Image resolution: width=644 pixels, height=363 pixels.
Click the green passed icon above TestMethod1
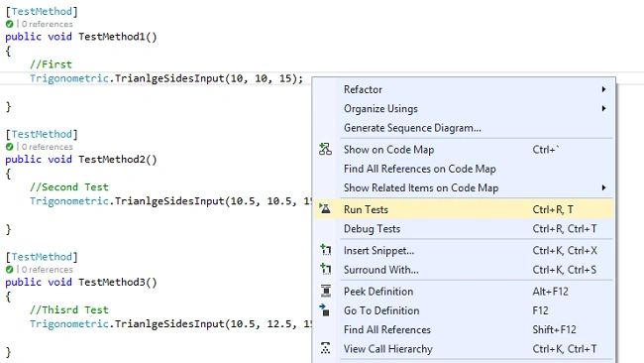point(10,24)
